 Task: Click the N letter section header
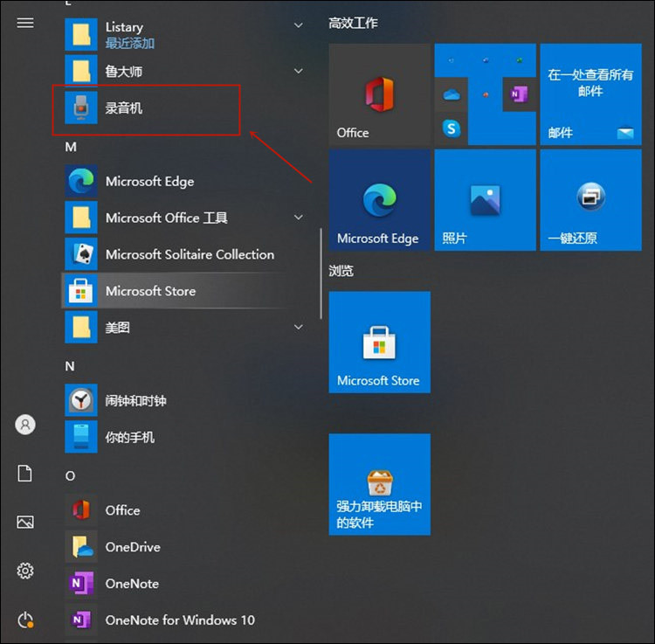tap(70, 366)
